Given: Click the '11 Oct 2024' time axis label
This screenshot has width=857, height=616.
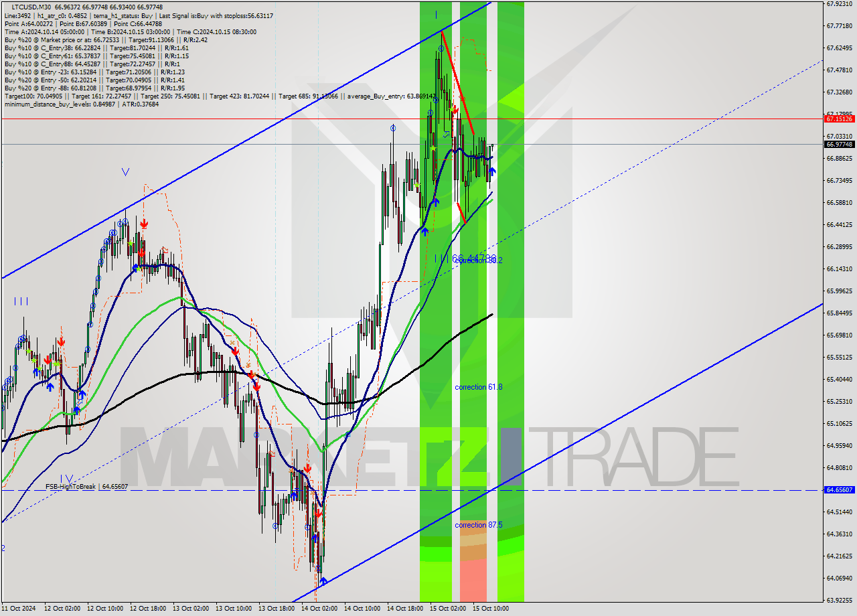Looking at the screenshot, I should [18, 609].
